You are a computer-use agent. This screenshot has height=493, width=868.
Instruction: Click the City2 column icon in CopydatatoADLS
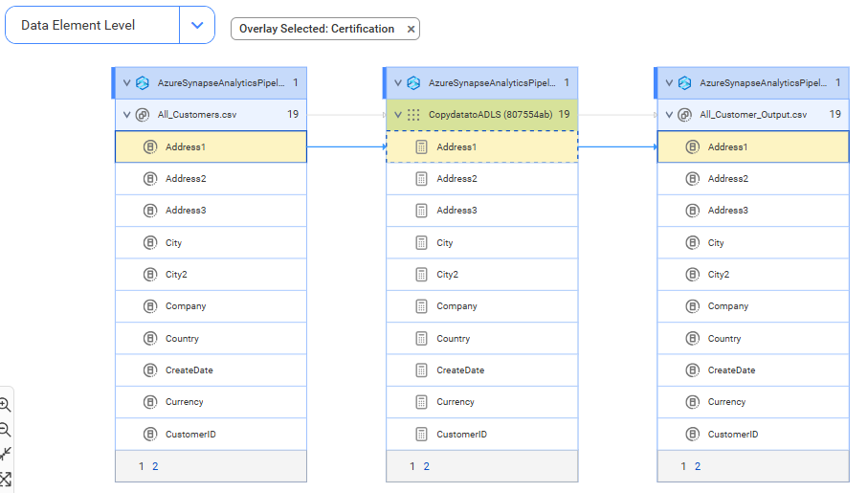coord(421,274)
